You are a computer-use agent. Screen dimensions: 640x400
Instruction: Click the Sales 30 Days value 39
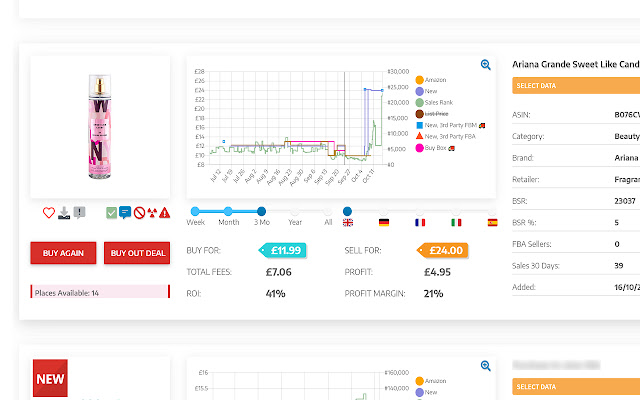pyautogui.click(x=619, y=265)
